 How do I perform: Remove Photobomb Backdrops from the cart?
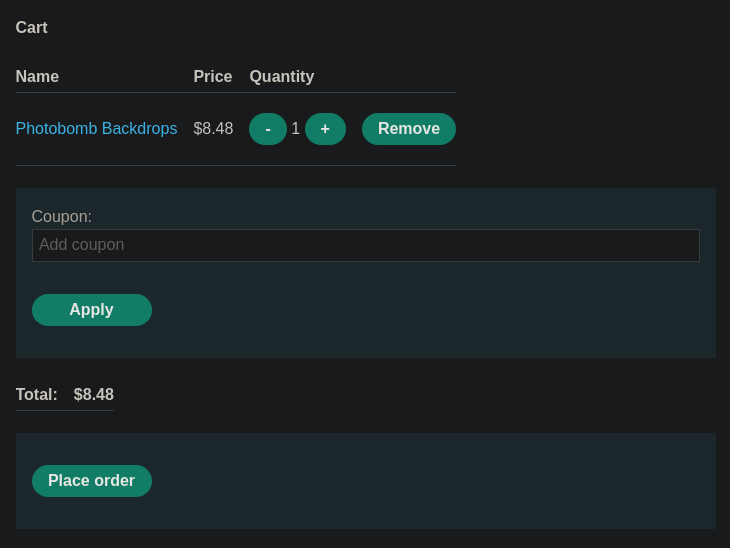[409, 129]
